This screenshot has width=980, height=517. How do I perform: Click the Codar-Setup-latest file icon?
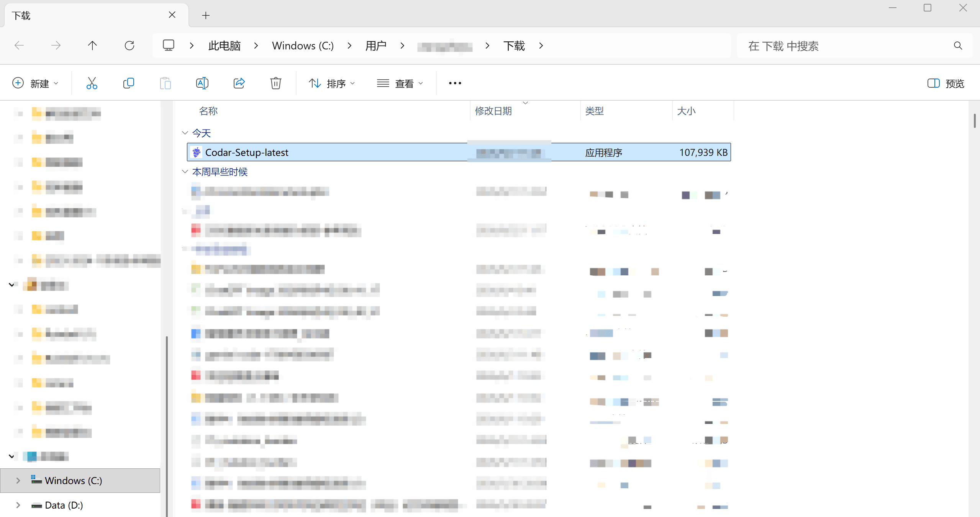pyautogui.click(x=197, y=152)
